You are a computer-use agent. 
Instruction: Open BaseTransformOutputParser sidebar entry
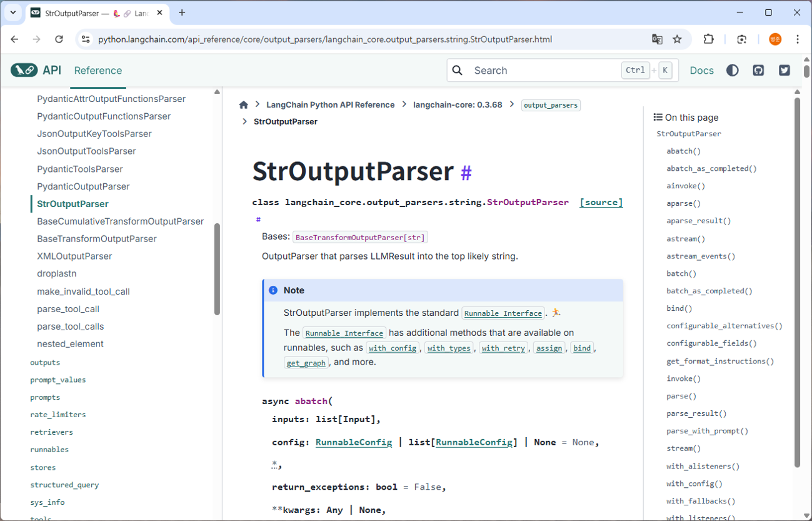97,239
